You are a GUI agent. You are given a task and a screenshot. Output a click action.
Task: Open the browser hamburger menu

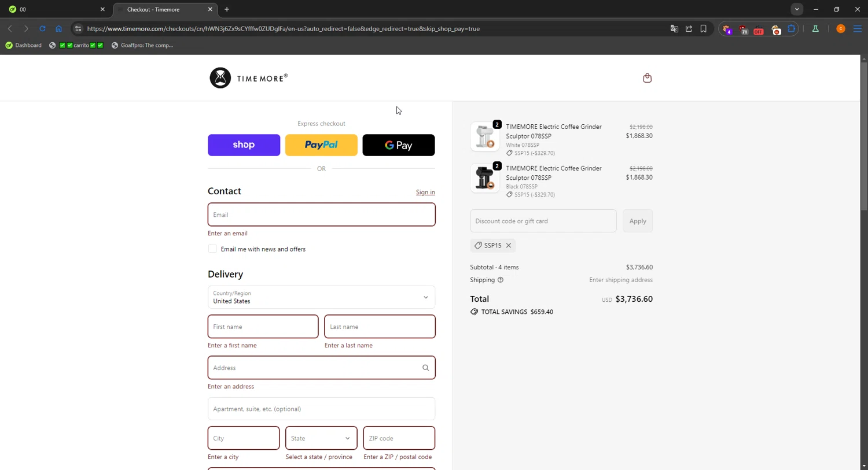pyautogui.click(x=858, y=28)
